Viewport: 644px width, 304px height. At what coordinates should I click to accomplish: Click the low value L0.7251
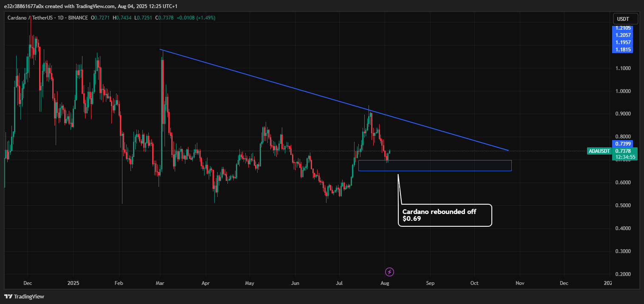coord(144,18)
